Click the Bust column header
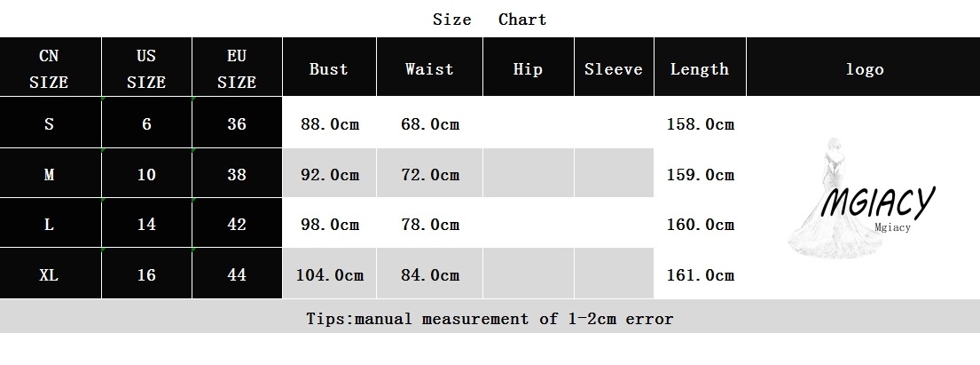The image size is (980, 365). point(329,67)
